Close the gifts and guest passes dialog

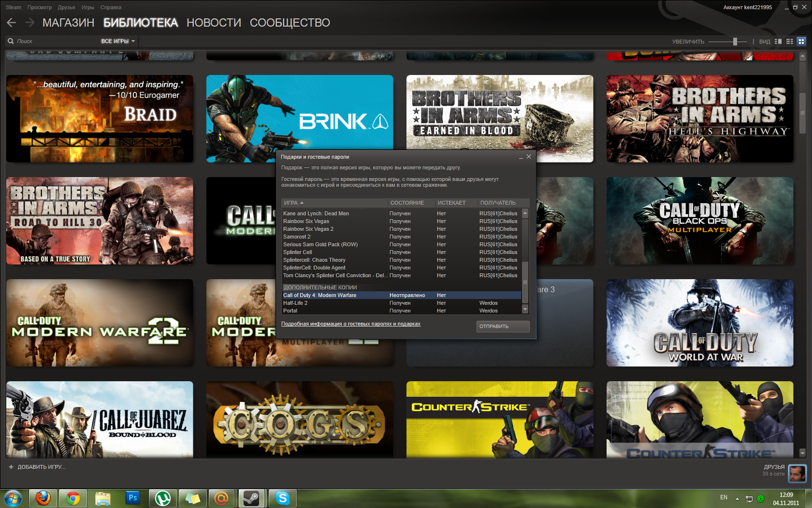click(529, 157)
